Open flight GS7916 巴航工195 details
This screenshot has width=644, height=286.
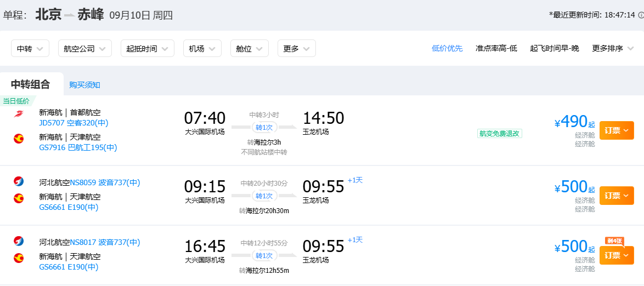click(78, 147)
